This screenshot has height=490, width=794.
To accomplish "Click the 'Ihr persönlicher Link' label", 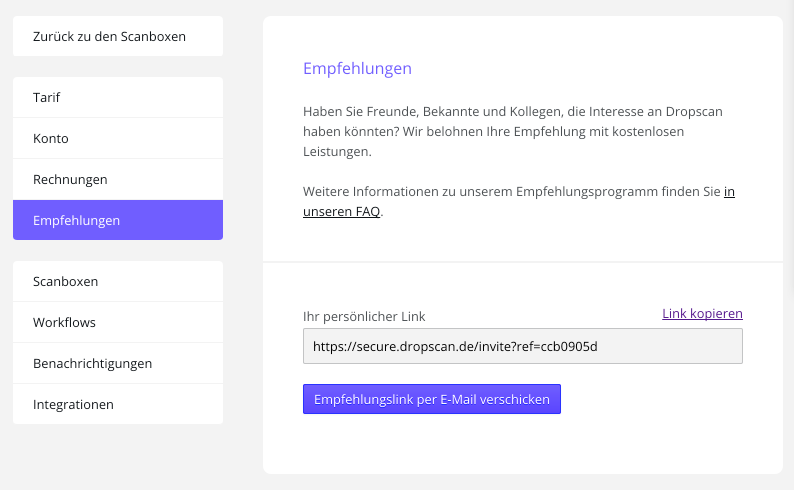I will [364, 316].
